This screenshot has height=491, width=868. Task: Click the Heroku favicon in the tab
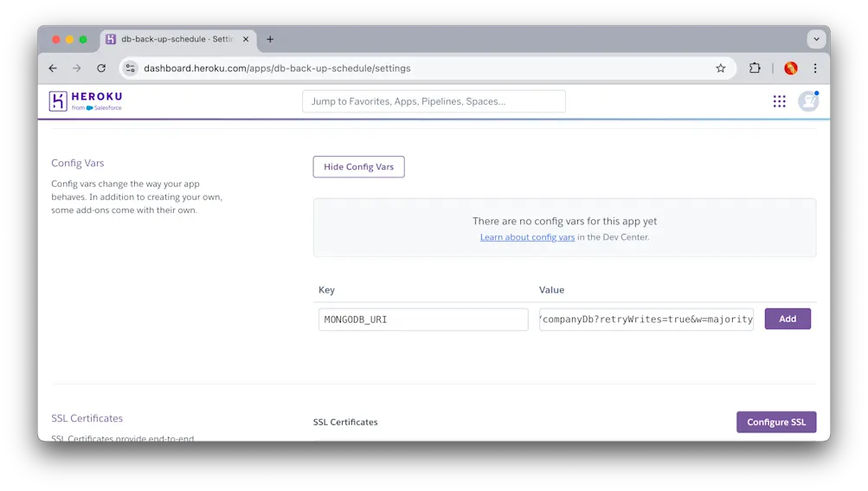(x=111, y=39)
